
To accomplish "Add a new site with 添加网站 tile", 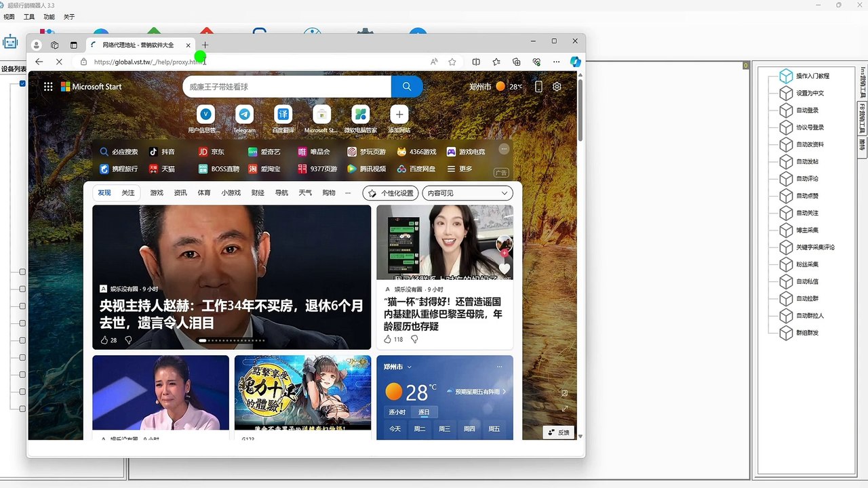I will click(x=399, y=119).
